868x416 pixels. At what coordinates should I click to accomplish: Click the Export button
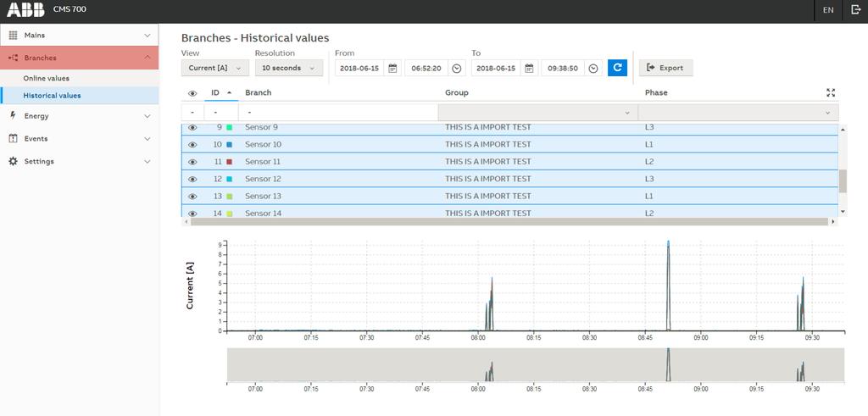(665, 68)
